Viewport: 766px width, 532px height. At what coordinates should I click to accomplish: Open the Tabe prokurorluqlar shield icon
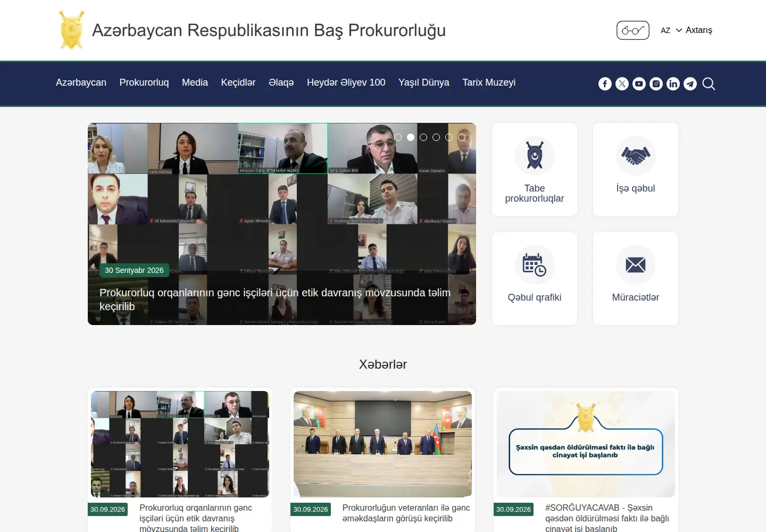(535, 155)
